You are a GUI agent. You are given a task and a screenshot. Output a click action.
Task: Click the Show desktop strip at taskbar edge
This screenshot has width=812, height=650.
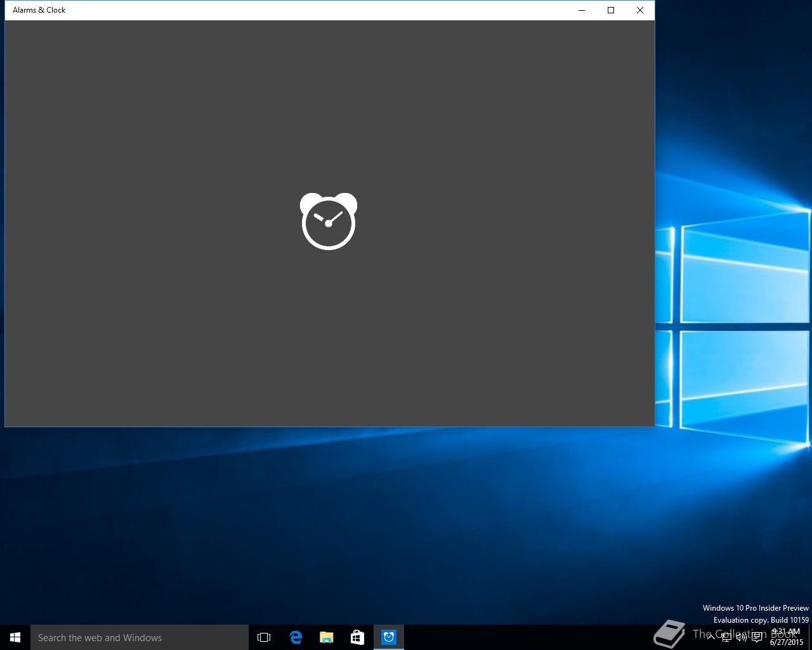(810, 637)
